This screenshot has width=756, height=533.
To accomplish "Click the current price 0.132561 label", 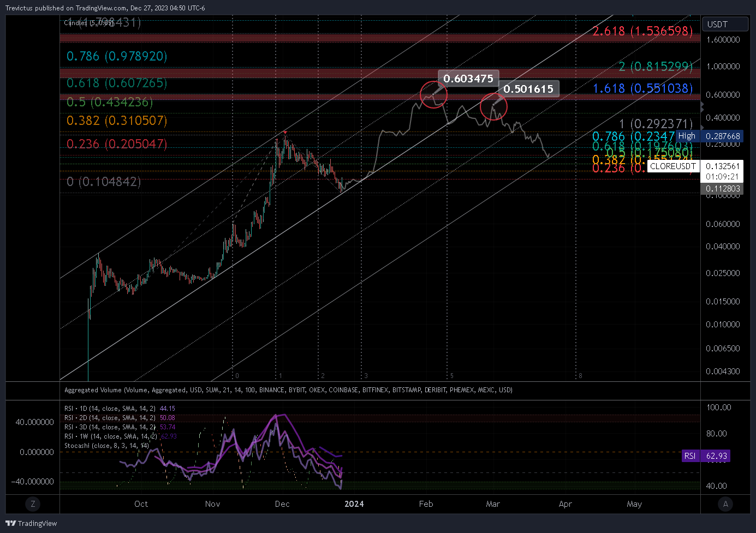I will pos(723,166).
